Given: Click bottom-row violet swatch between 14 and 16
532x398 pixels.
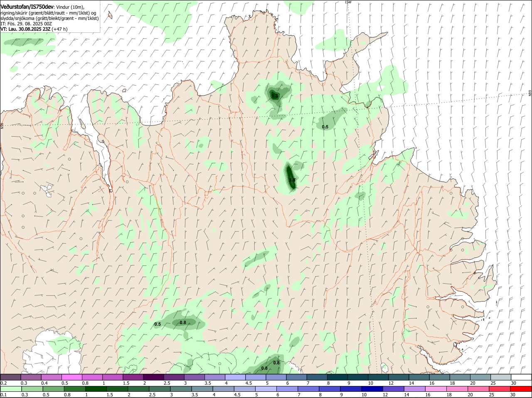Looking at the screenshot, I should coord(415,389).
